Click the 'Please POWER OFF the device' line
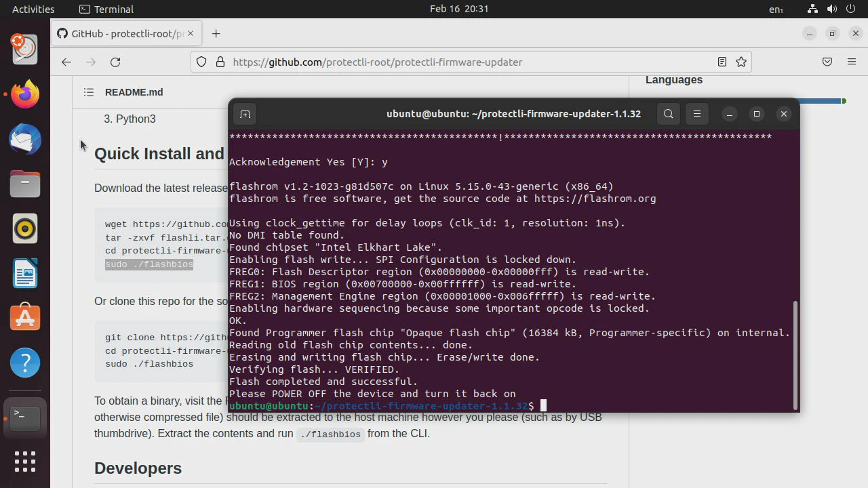Image resolution: width=868 pixels, height=488 pixels. pyautogui.click(x=372, y=394)
